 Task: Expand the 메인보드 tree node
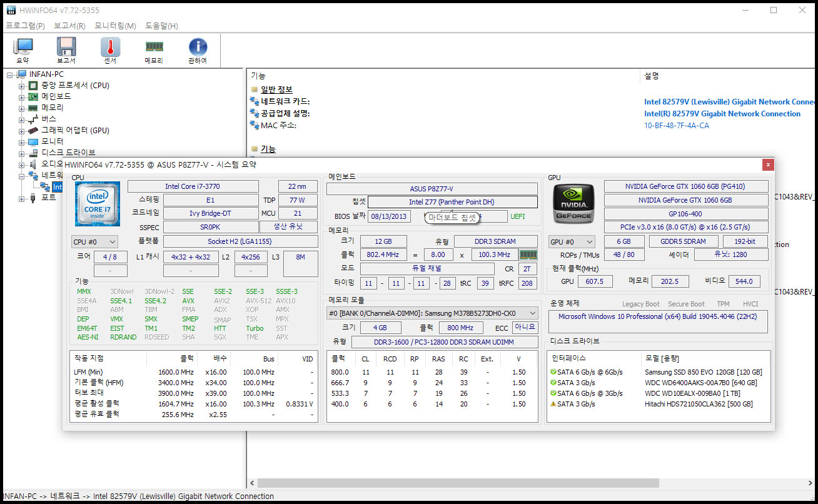pos(22,97)
